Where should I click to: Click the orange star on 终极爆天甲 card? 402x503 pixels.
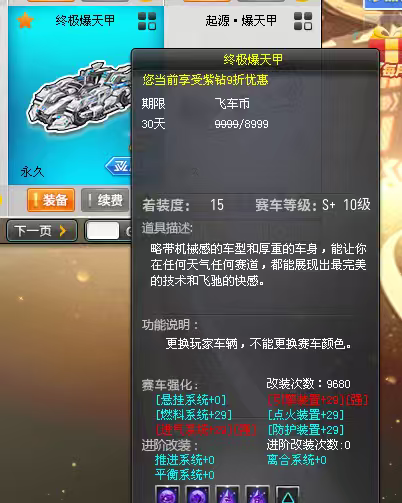point(25,21)
